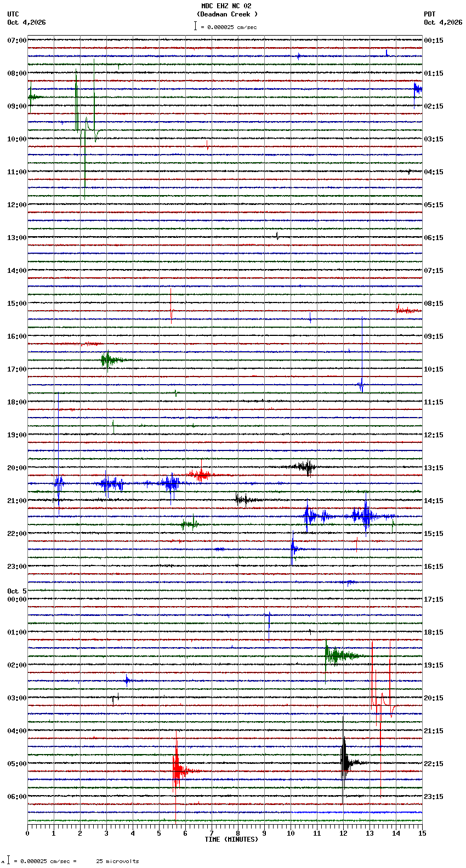Click the bottom scale legend '25 microvolts'
Screen dimensions: 466x868
[118, 861]
